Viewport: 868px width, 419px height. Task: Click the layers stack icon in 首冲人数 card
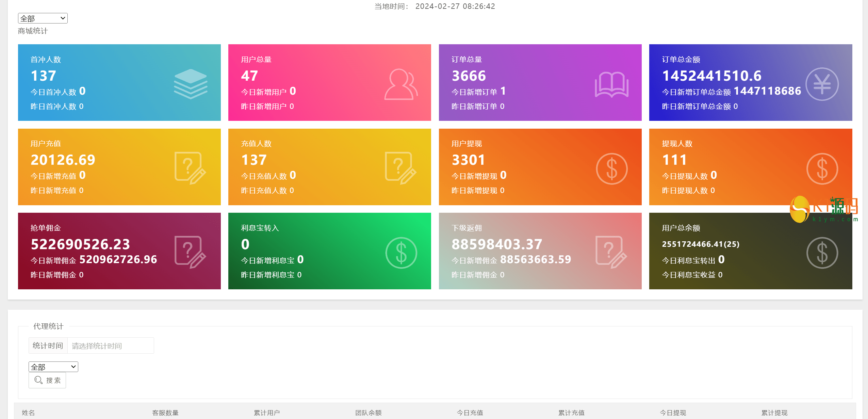tap(191, 84)
